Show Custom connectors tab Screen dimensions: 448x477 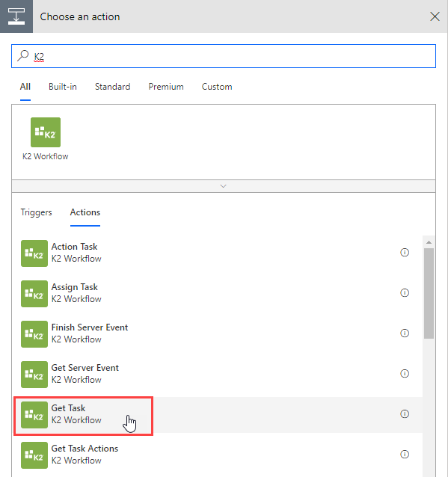tap(217, 87)
